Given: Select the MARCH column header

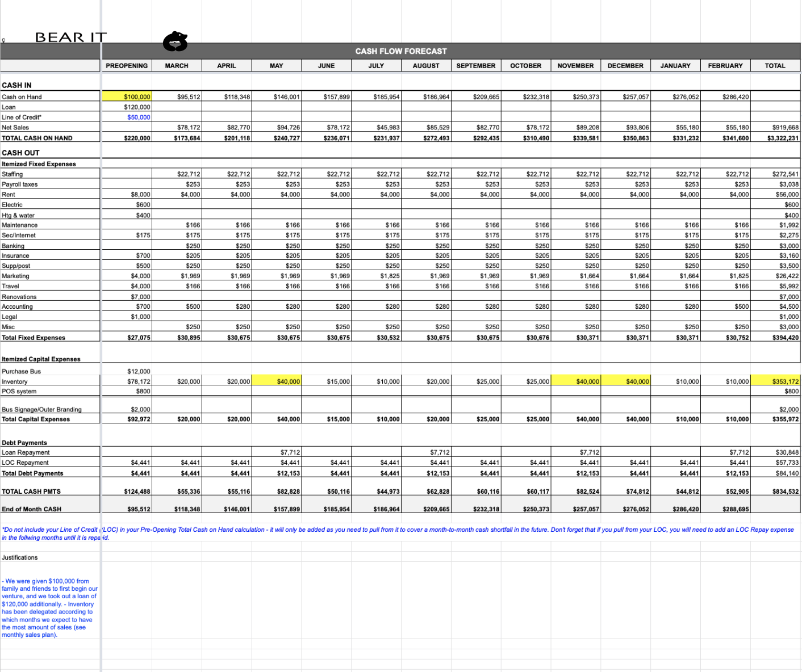Looking at the screenshot, I should pyautogui.click(x=177, y=66).
